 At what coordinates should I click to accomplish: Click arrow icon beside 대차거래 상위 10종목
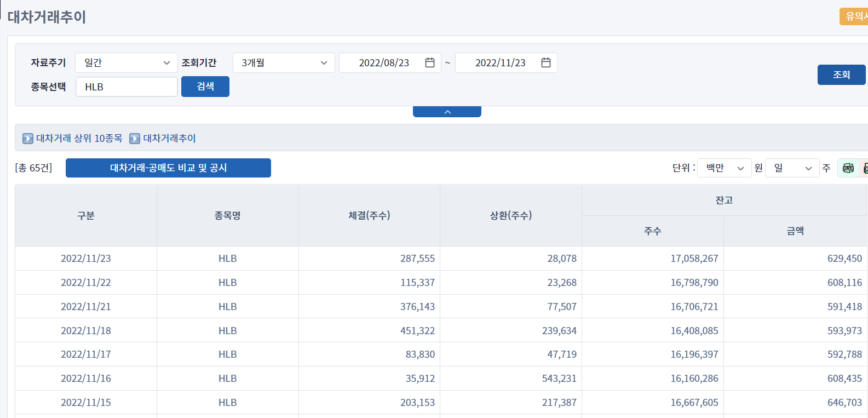(x=28, y=139)
